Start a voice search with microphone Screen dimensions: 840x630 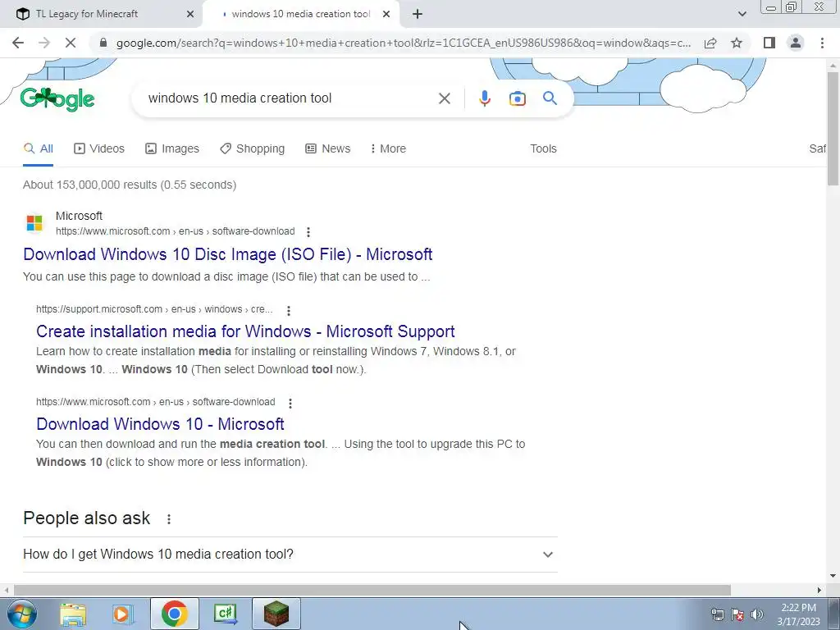484,98
